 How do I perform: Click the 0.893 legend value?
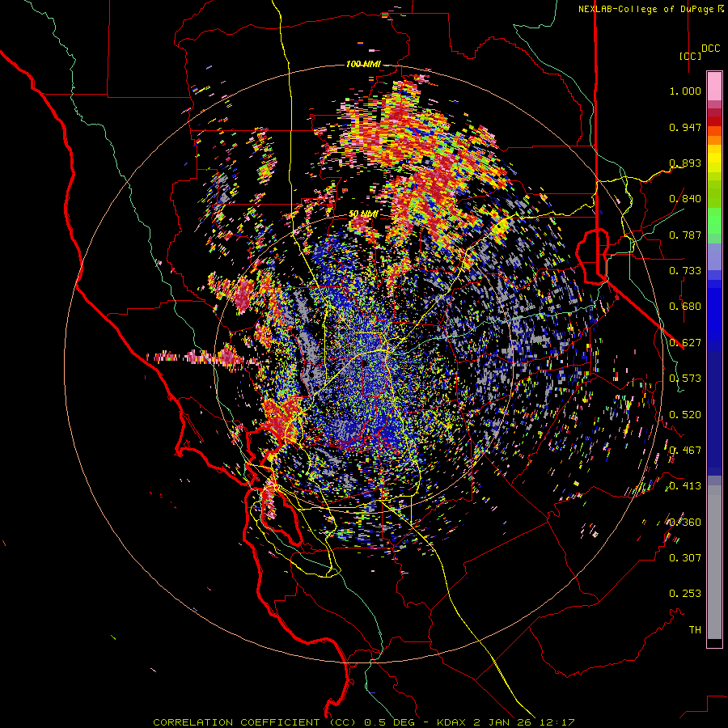(x=685, y=163)
